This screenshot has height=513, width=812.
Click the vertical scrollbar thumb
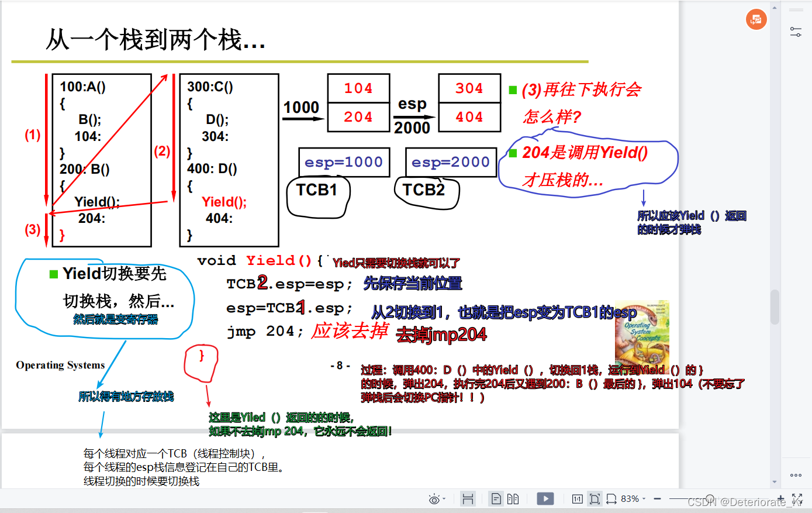pos(775,307)
